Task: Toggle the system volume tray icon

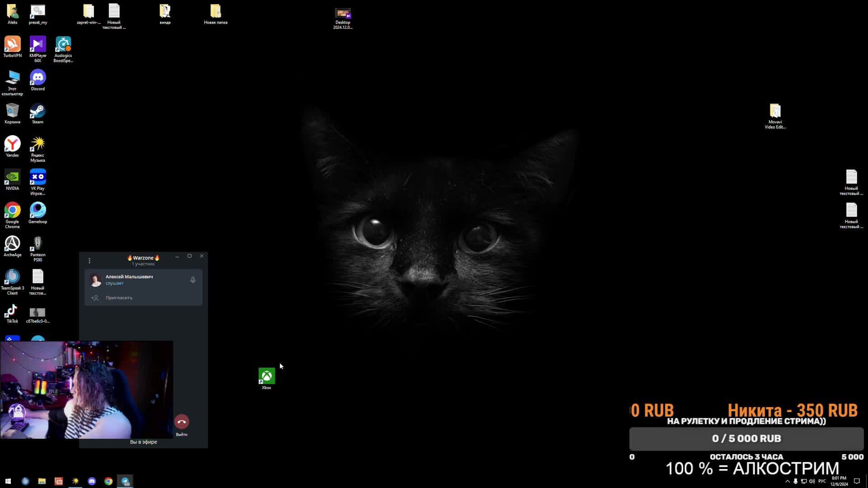Action: pos(812,481)
